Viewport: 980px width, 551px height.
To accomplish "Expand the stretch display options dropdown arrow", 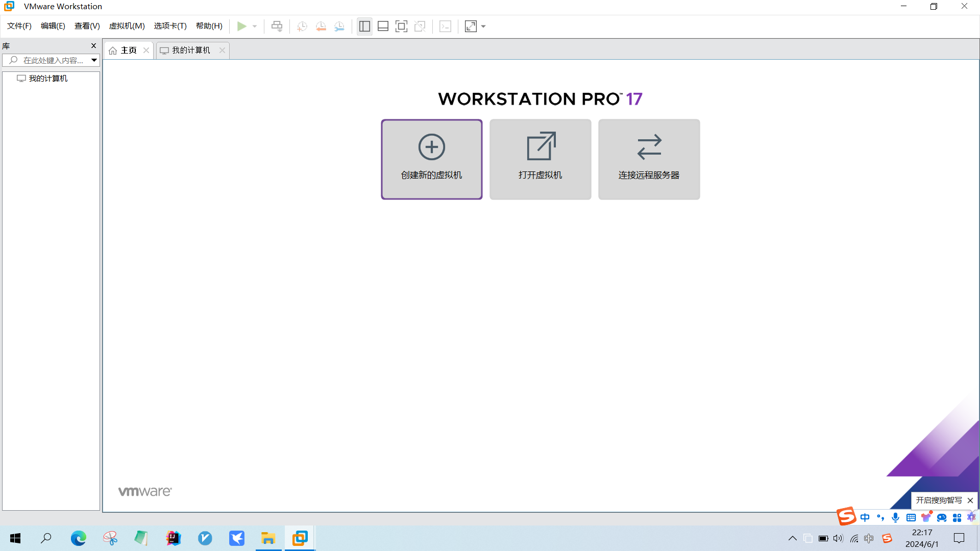I will (x=483, y=26).
